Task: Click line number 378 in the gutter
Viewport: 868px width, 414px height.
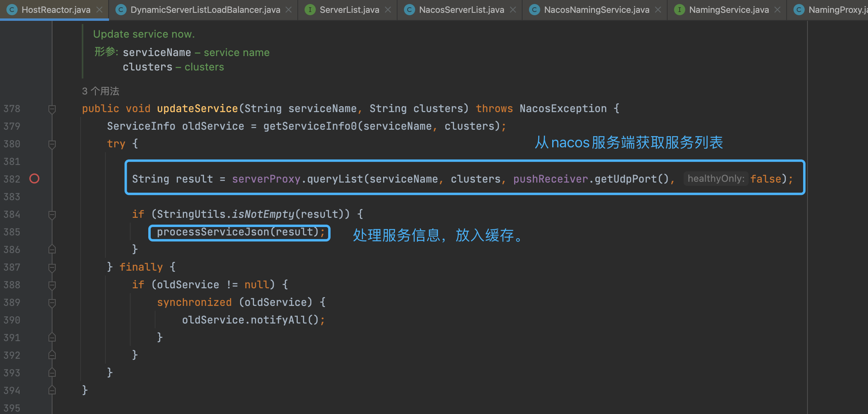Action: (12, 109)
